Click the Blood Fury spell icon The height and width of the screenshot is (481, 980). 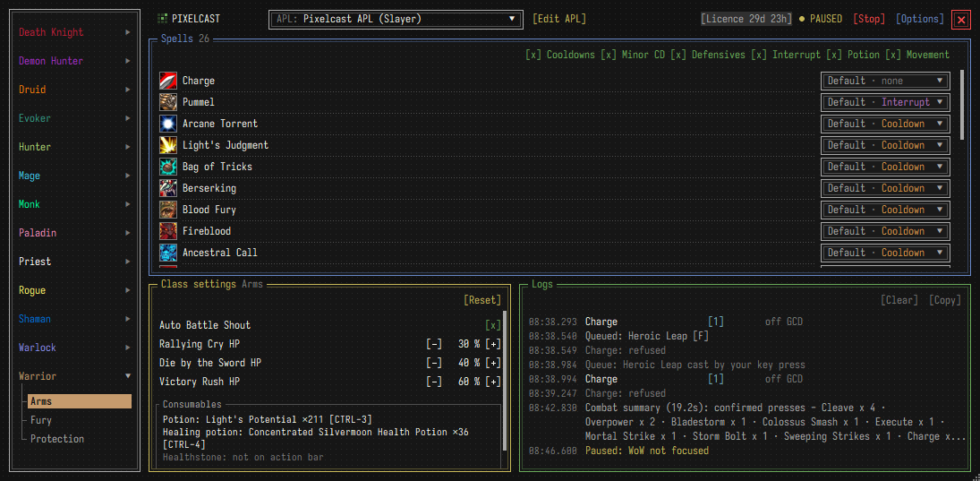pyautogui.click(x=168, y=210)
